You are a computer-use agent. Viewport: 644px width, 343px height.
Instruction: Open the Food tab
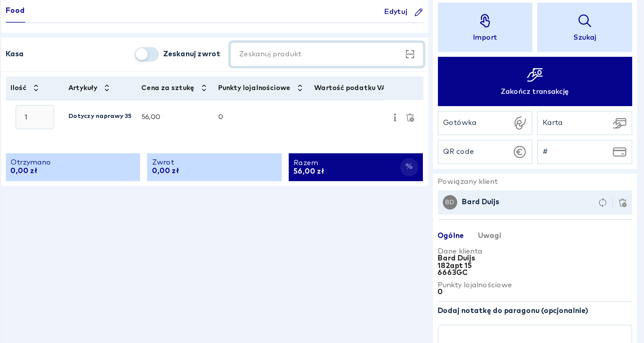(15, 11)
